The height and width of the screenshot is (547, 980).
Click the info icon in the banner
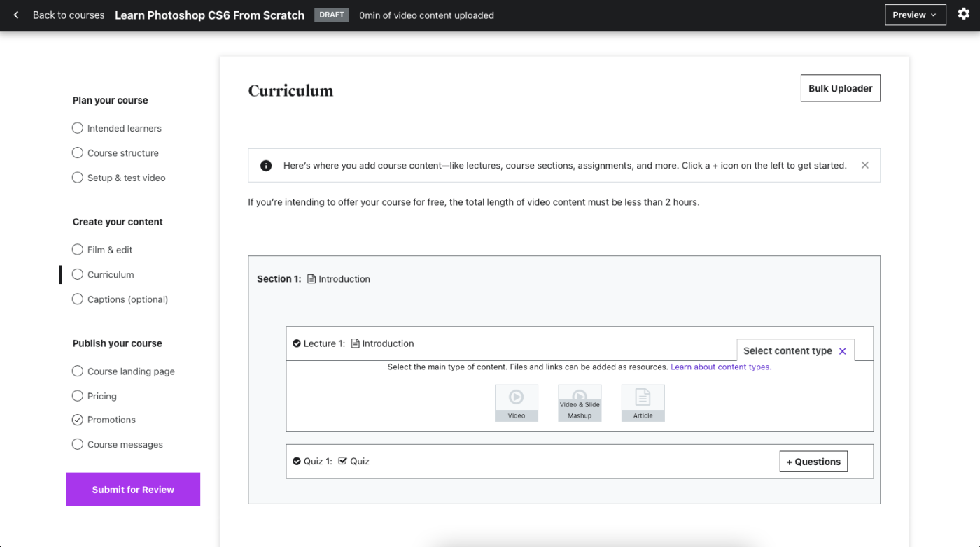[266, 166]
